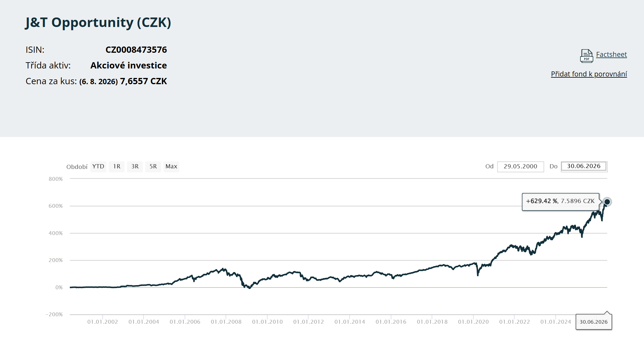Click the 01.01.2008 axis label
The height and width of the screenshot is (337, 644).
tap(226, 322)
